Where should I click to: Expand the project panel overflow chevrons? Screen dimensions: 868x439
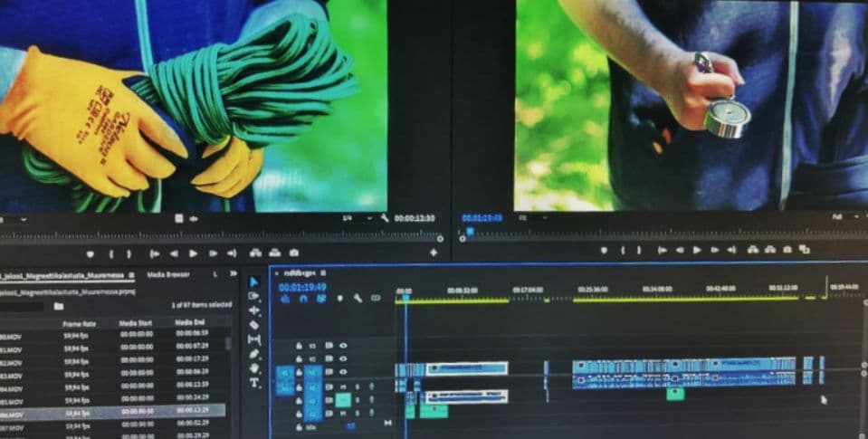[x=234, y=273]
